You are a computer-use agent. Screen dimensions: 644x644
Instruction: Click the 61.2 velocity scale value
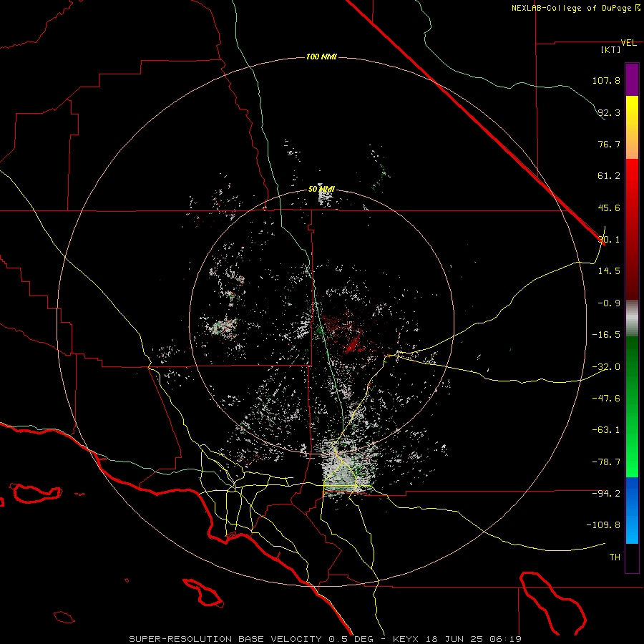click(609, 176)
